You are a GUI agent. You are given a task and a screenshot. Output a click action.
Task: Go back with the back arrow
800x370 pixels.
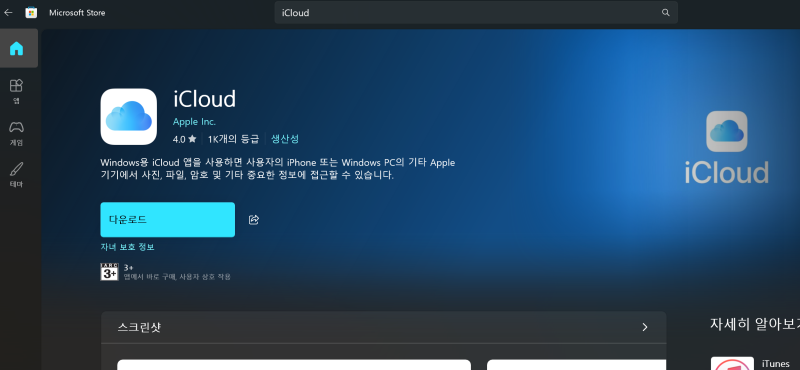point(8,13)
